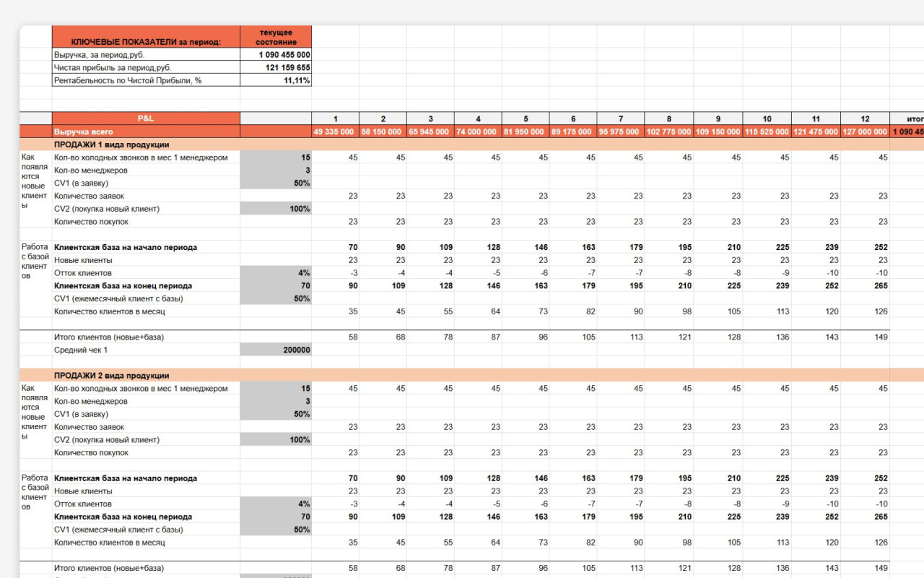The image size is (924, 578).
Task: Select the month 12 column header
Action: 865,118
